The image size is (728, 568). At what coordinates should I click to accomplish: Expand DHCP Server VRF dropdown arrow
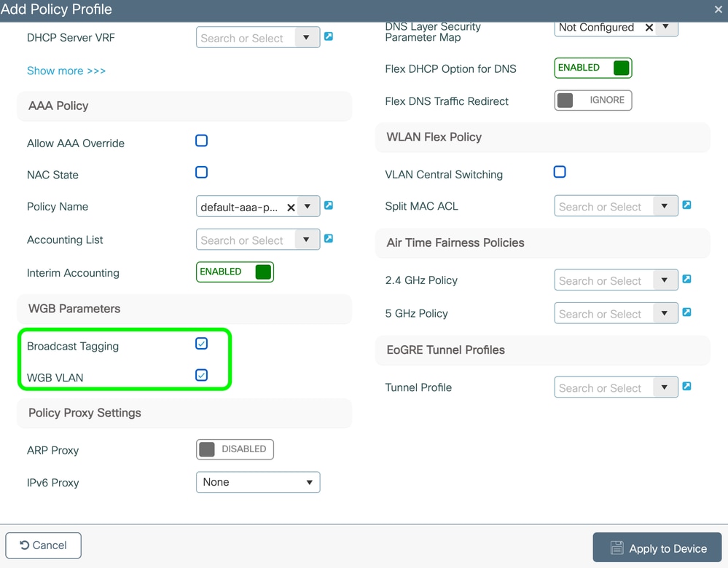coord(306,38)
